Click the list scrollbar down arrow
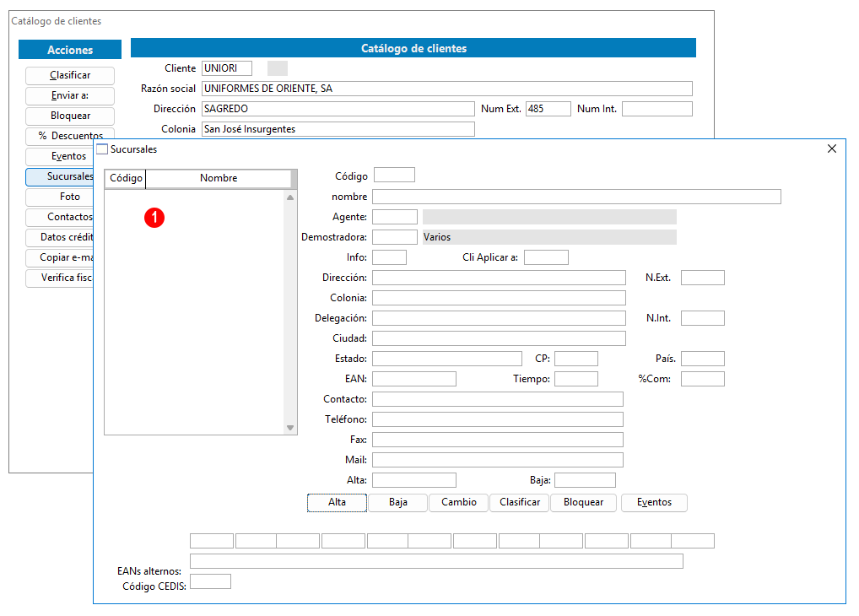859x616 pixels. [x=290, y=428]
